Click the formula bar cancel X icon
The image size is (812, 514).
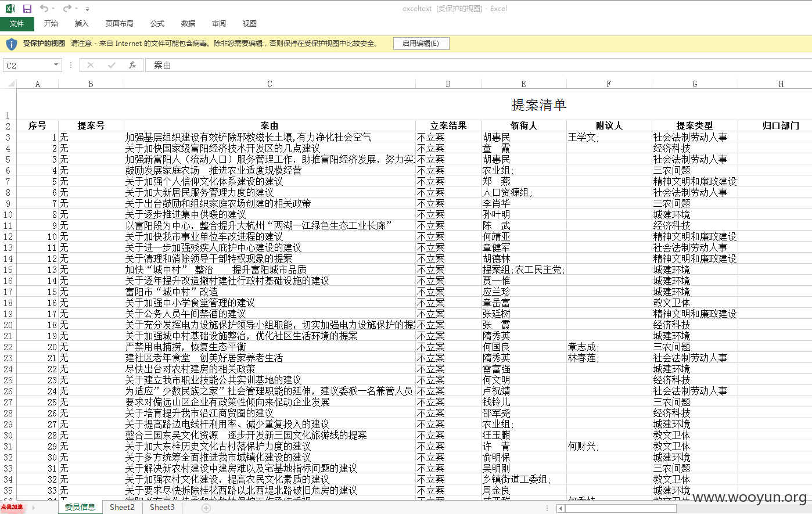point(91,65)
